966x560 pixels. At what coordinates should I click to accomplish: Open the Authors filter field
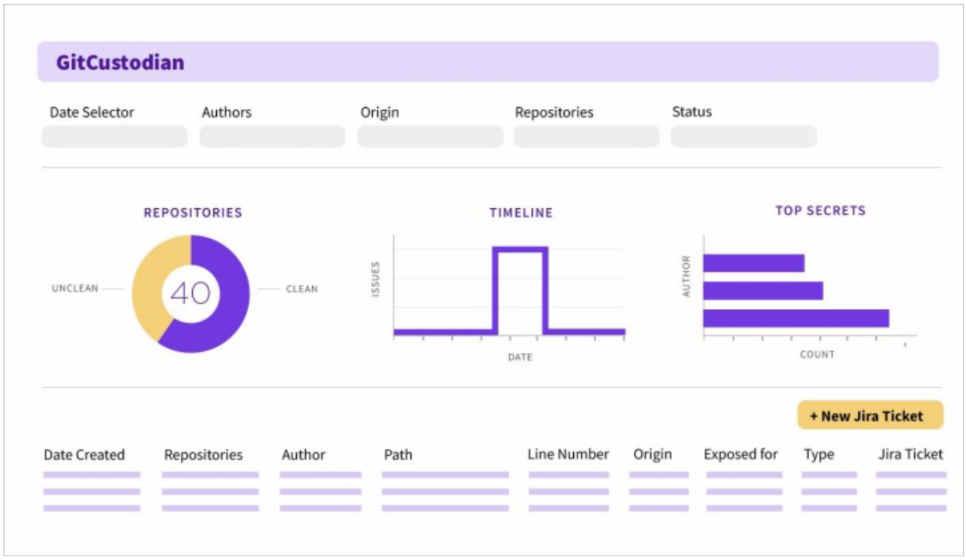click(x=272, y=136)
